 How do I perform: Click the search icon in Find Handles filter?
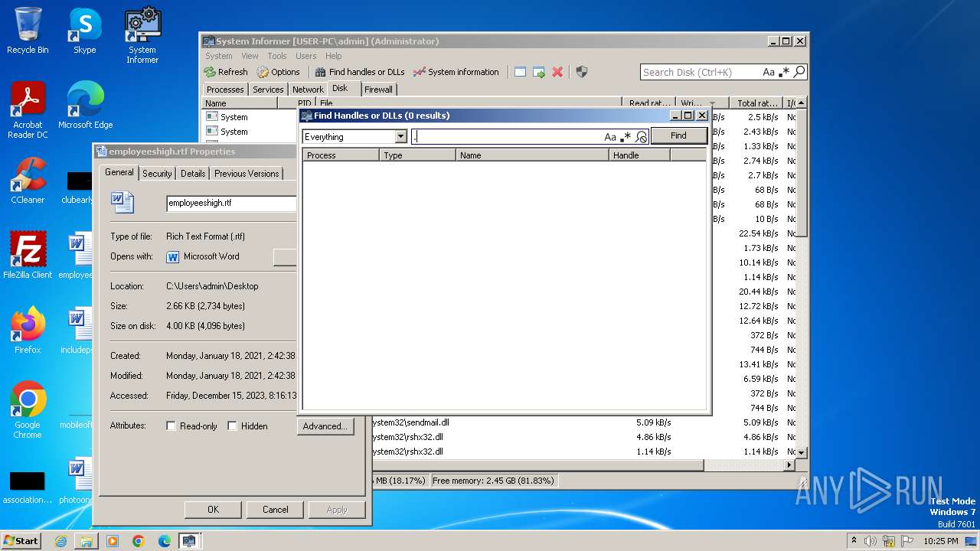coord(642,137)
